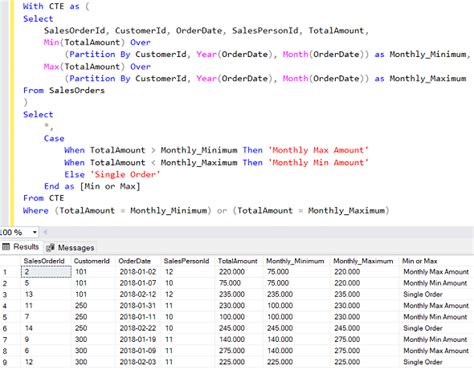474x370 pixels.
Task: Click 'Monthly Max Amount' cell in row 1
Action: click(x=436, y=272)
